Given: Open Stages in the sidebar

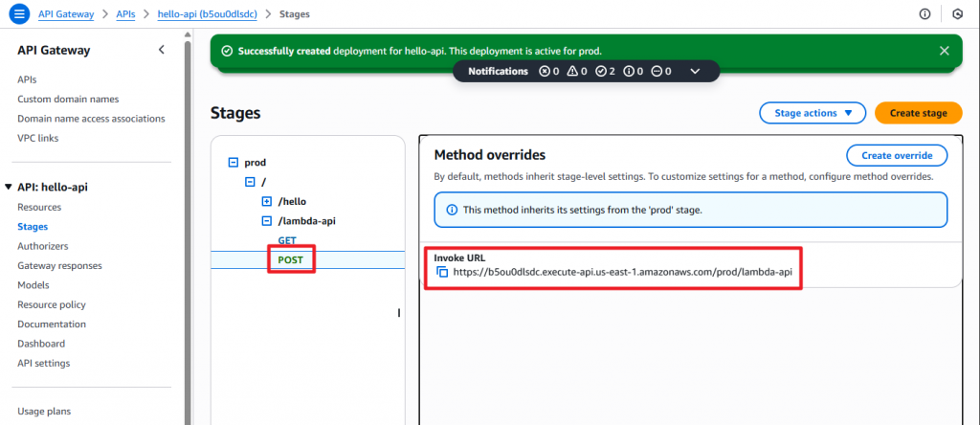Looking at the screenshot, I should (x=33, y=227).
